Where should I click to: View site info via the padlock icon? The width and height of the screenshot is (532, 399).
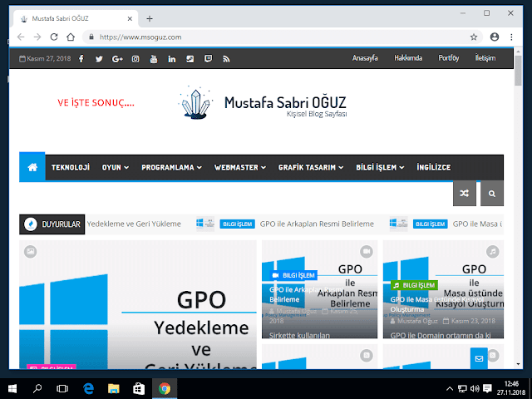(91, 37)
